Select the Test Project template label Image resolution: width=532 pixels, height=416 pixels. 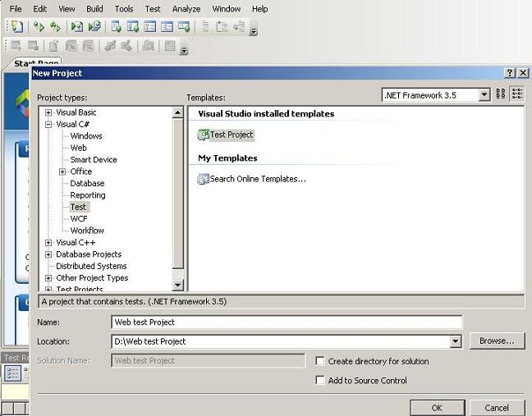click(x=232, y=135)
